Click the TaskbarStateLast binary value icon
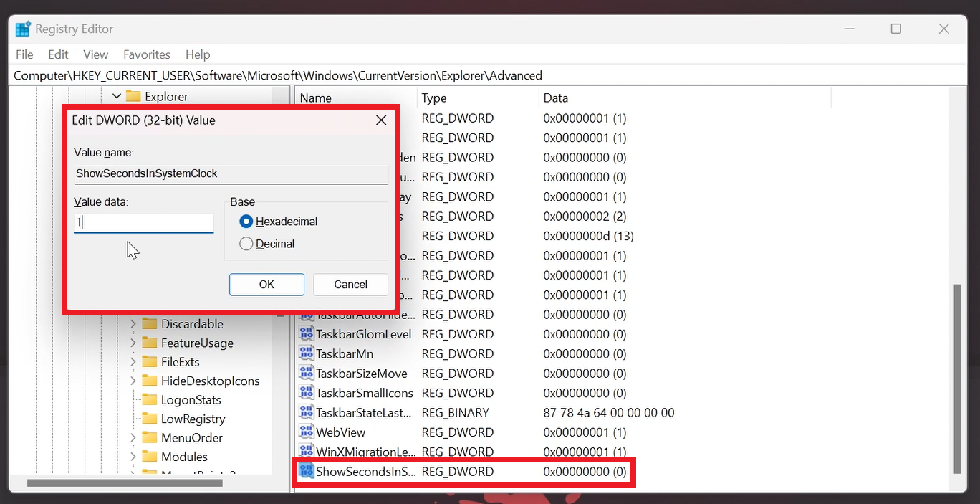Screen dimensions: 980x504 click(306, 413)
